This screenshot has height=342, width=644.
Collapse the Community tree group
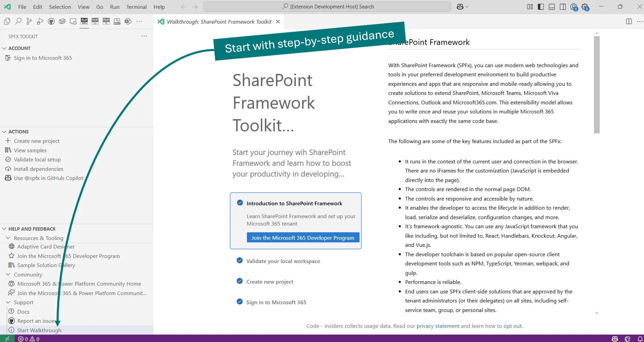8,274
